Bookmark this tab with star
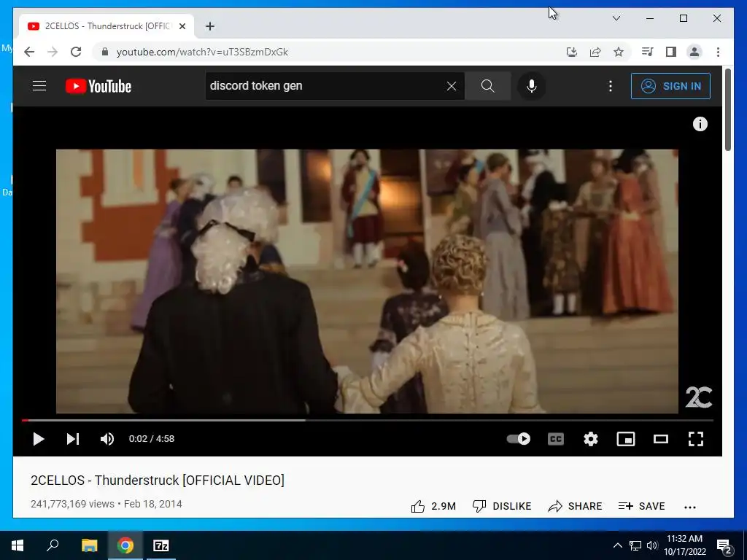 (x=619, y=52)
